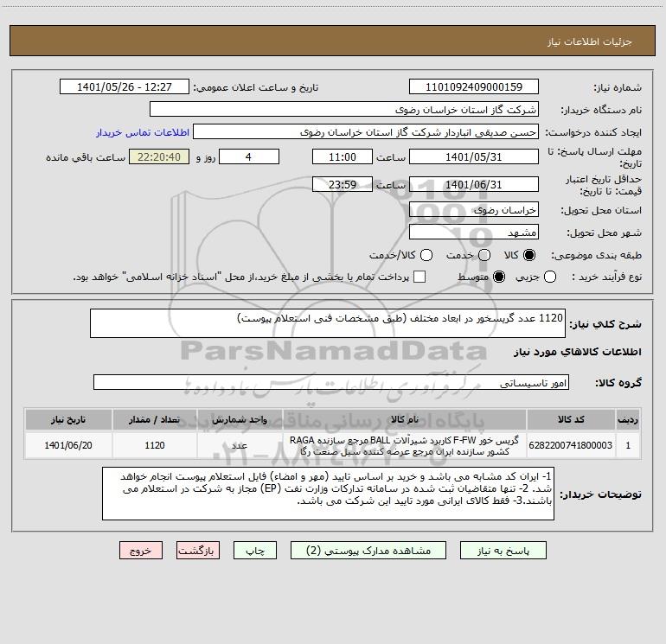Toggle the اسناد خزانه اسلامی payment checkbox

point(419,277)
